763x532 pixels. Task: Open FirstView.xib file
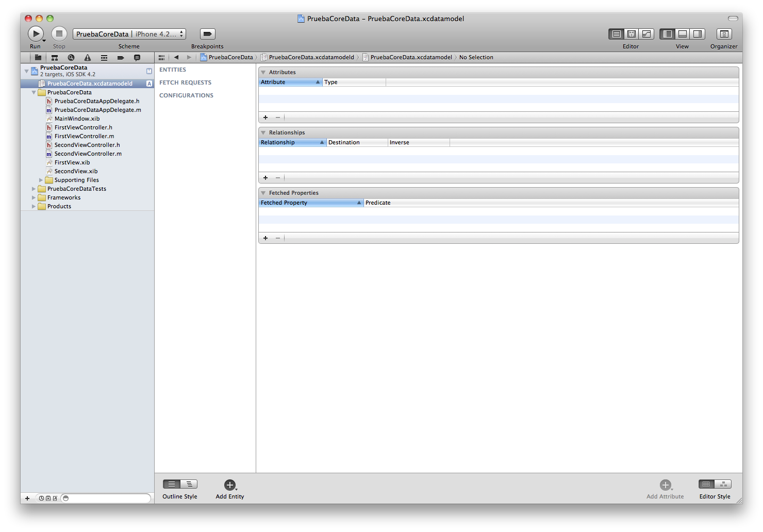(72, 163)
